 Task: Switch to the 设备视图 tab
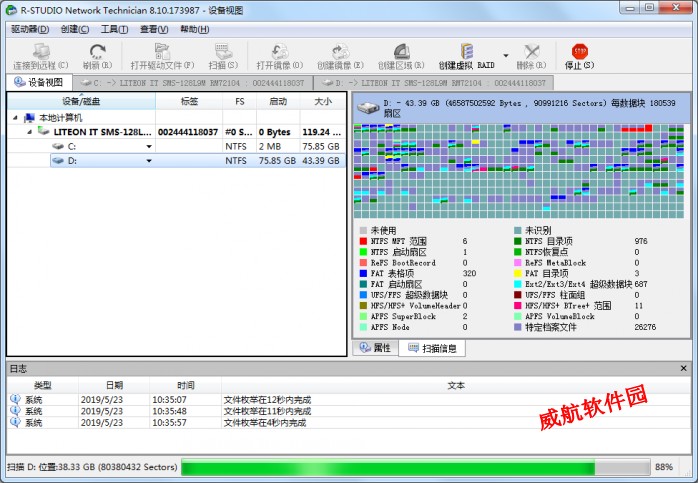39,82
